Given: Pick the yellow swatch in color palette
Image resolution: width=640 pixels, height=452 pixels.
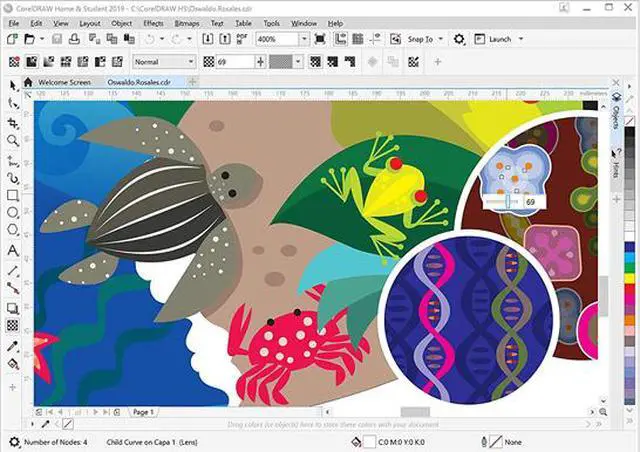Looking at the screenshot, I should [630, 278].
